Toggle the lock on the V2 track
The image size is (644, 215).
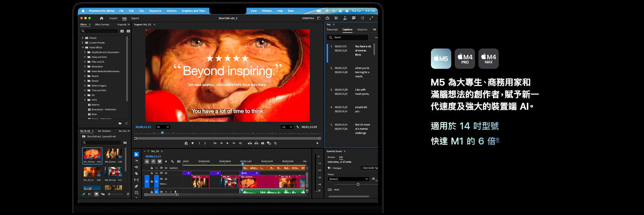(152, 173)
